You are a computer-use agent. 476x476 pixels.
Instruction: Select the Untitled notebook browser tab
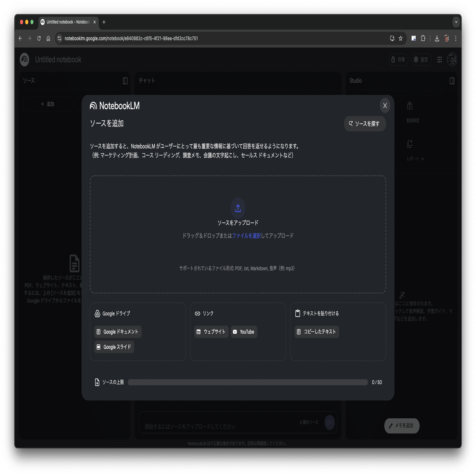pyautogui.click(x=68, y=22)
